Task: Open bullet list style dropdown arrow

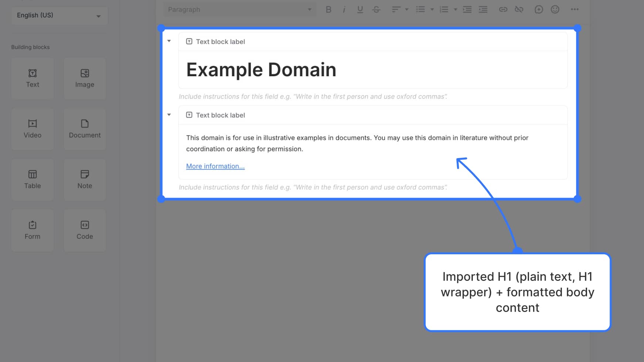Action: coord(432,10)
